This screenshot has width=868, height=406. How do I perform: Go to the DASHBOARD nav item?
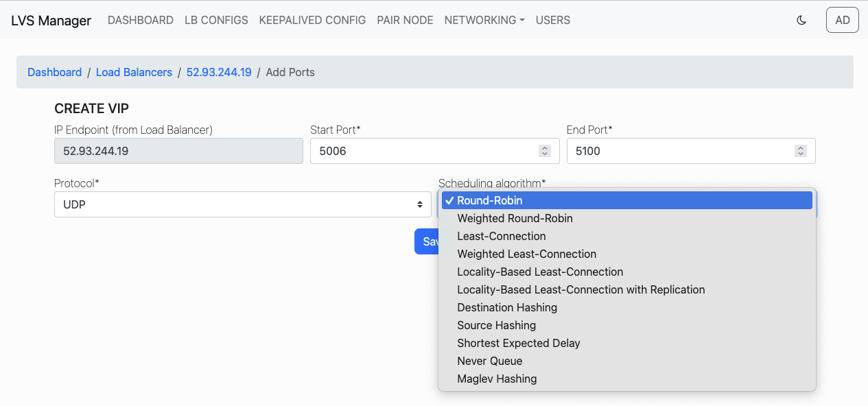point(141,20)
